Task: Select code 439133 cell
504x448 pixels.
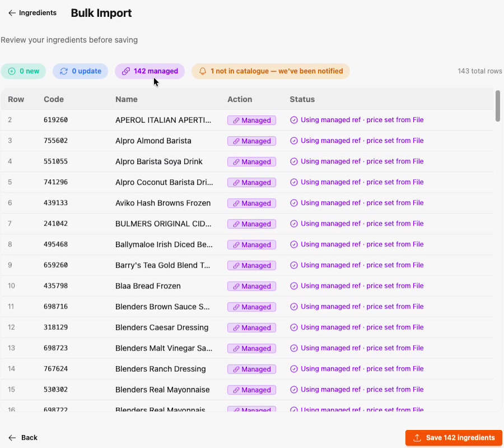Action: tap(55, 203)
